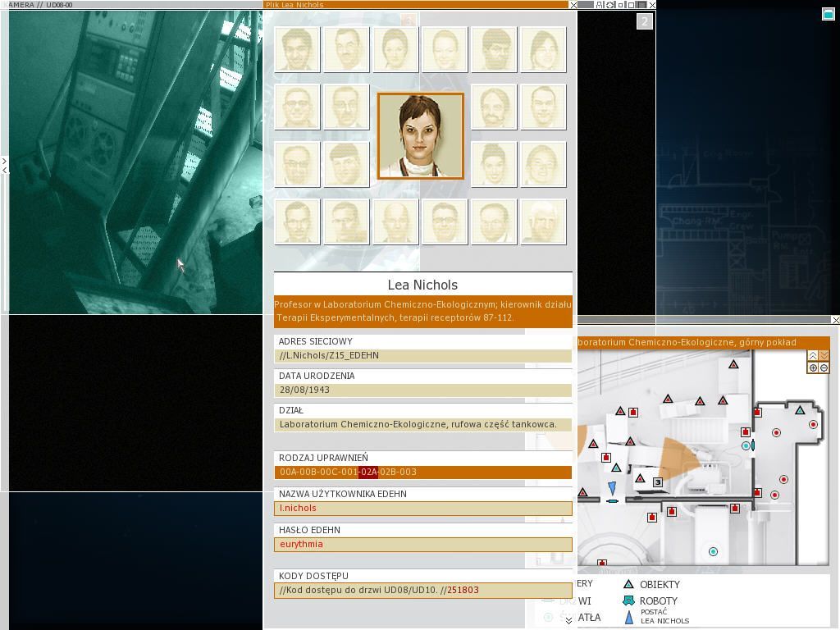Select the camera slot 2 badge
Screen dimensions: 840x630
click(x=644, y=22)
